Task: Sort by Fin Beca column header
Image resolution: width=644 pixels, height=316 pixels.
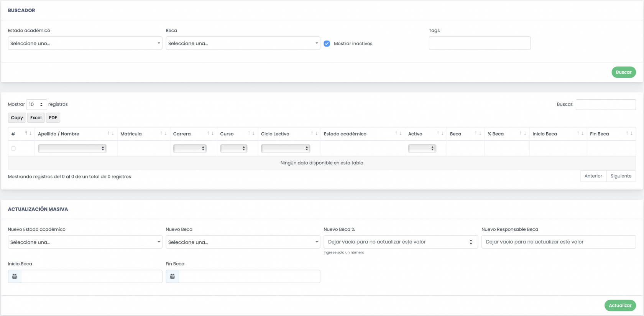Action: (x=611, y=134)
